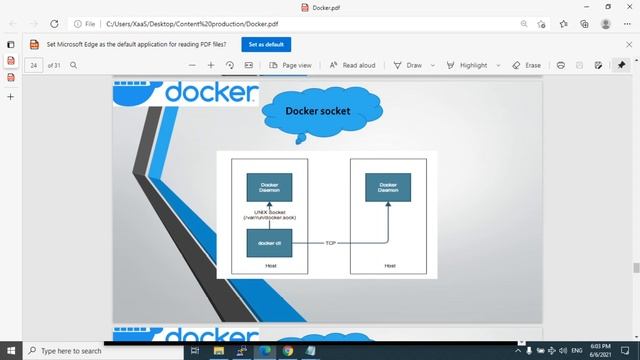Click the browser back arrow
This screenshot has height=360, width=640.
[13, 24]
